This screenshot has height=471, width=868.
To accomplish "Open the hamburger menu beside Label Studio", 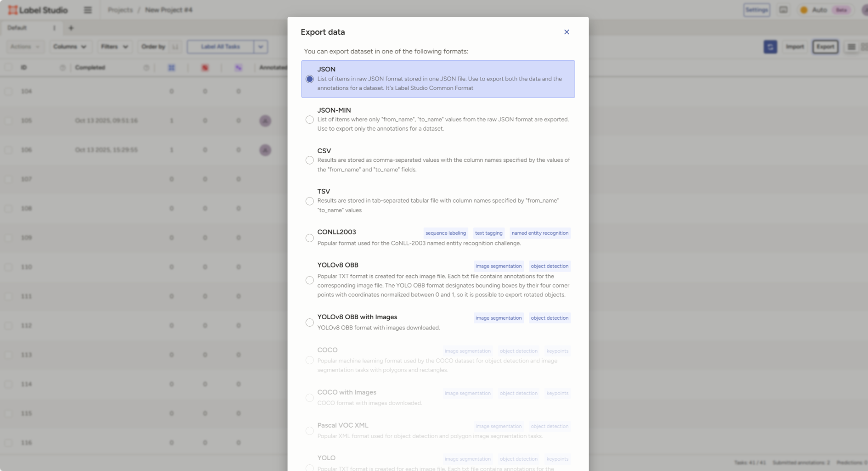I will coord(88,10).
